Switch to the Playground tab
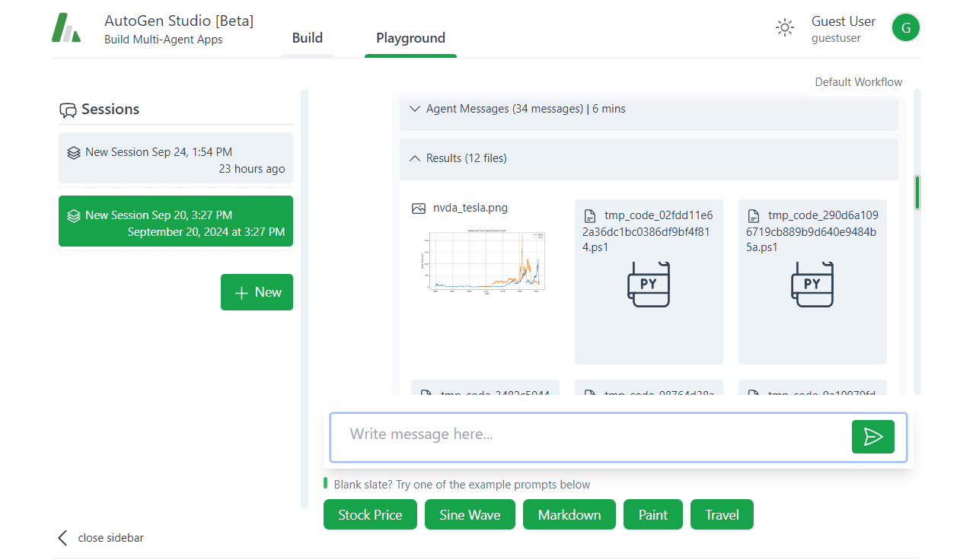This screenshot has height=560, width=976. [410, 38]
